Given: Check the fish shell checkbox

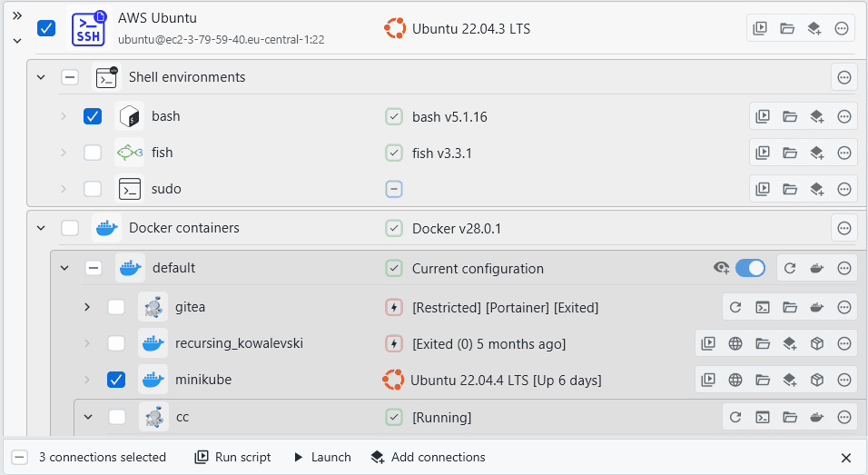Looking at the screenshot, I should click(93, 153).
